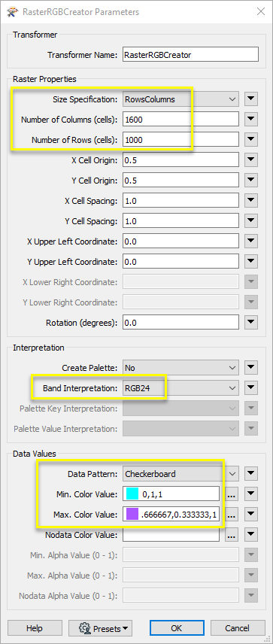Click the Cancel button
The width and height of the screenshot is (273, 644).
pos(238,628)
